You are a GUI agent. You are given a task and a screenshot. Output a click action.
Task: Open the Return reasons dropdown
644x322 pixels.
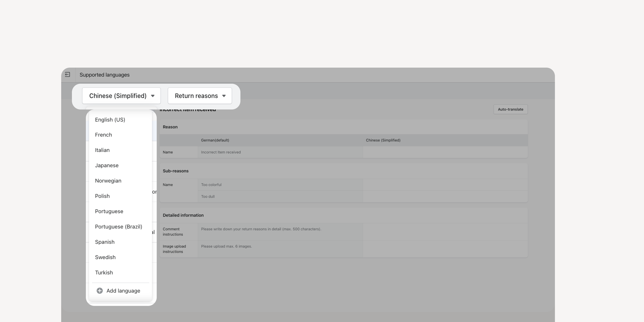200,96
